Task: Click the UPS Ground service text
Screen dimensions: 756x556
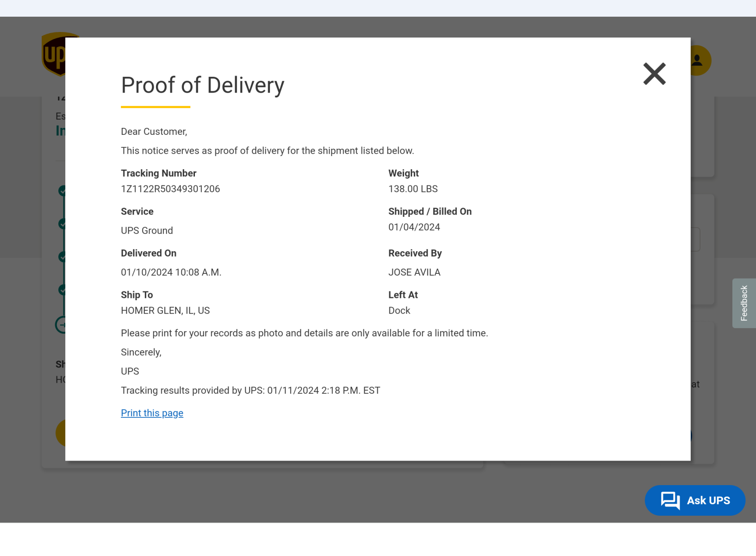Action: (x=147, y=231)
